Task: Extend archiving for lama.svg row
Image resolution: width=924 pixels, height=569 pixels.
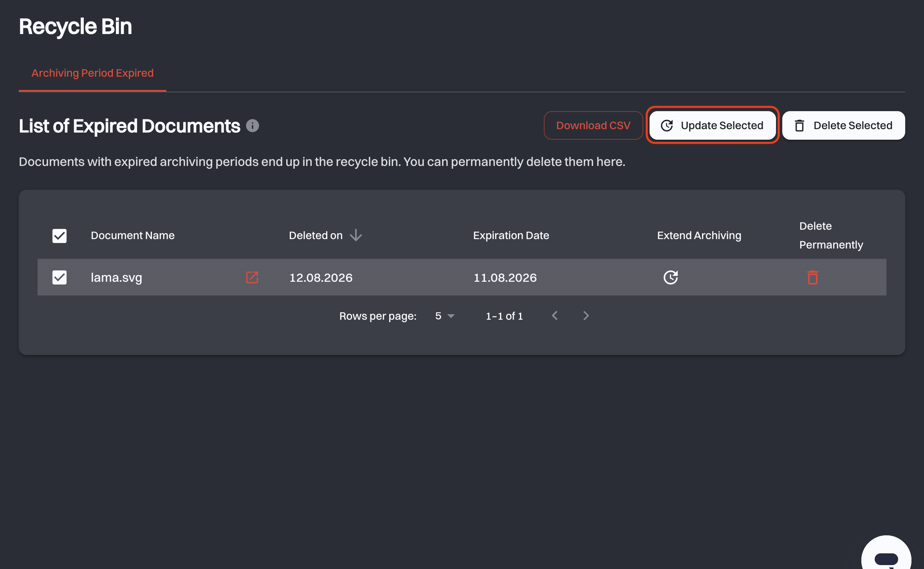Action: pyautogui.click(x=671, y=277)
